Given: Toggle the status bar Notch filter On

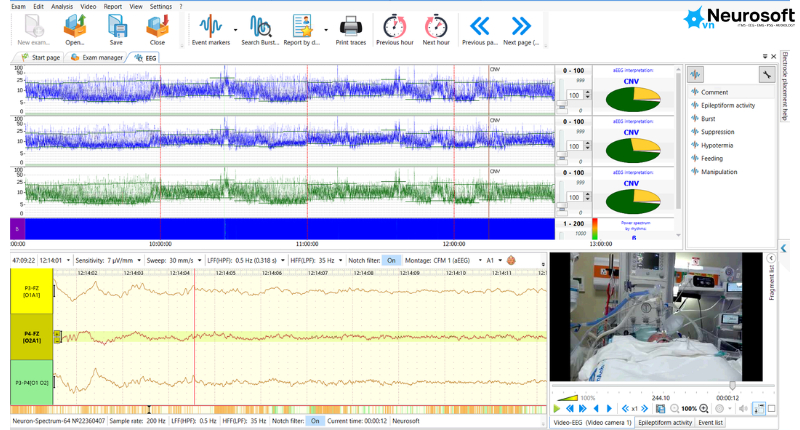Looking at the screenshot, I should pos(315,421).
